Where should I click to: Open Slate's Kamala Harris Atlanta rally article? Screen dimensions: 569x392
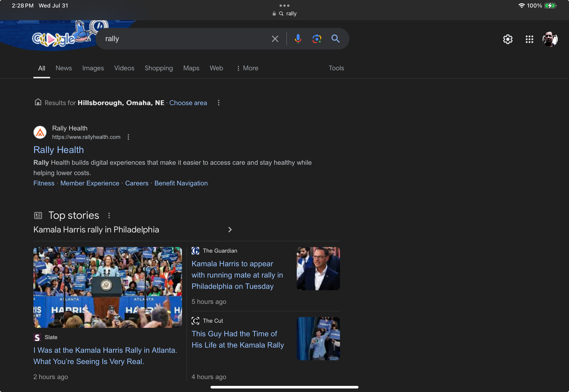pyautogui.click(x=105, y=356)
